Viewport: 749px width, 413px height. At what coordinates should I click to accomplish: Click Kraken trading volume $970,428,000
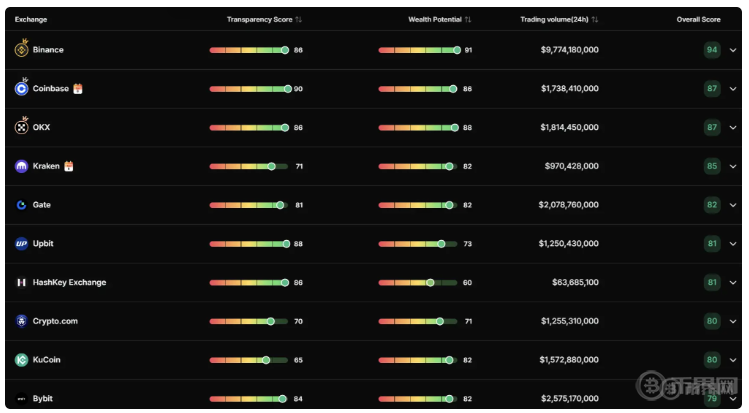pos(571,166)
